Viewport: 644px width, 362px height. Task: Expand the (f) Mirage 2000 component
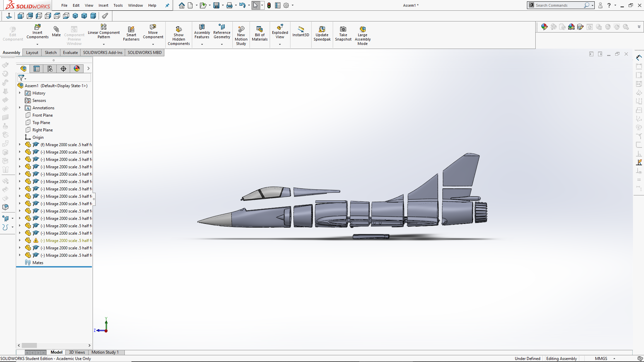click(x=20, y=145)
